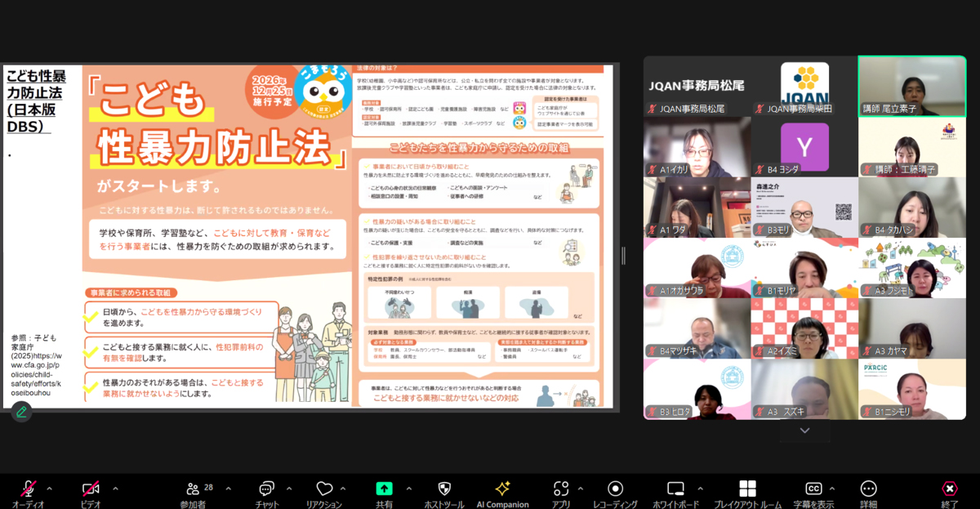Expand the gallery with the down chevron

(804, 431)
